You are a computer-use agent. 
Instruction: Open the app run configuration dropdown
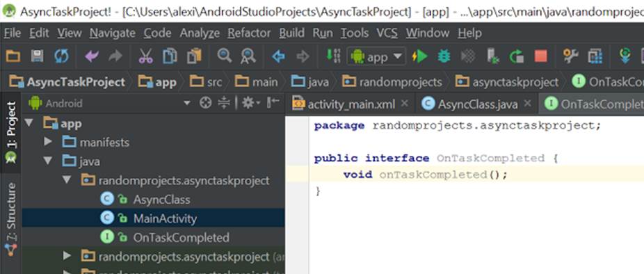point(377,56)
